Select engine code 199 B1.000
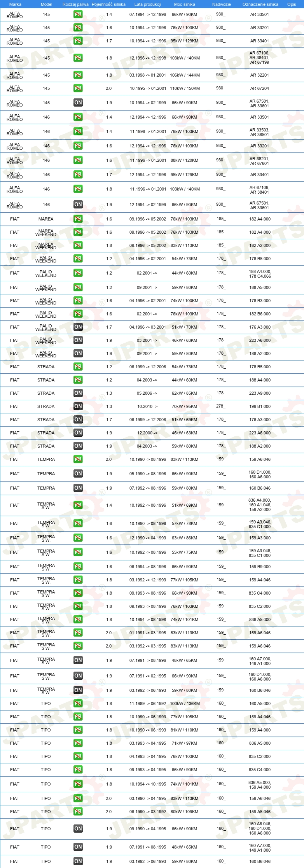Image resolution: width=304 pixels, height=868 pixels. [x=260, y=406]
